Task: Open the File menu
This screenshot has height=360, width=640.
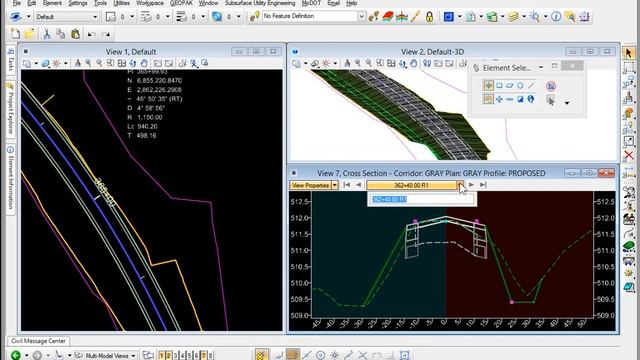Action: (x=16, y=3)
